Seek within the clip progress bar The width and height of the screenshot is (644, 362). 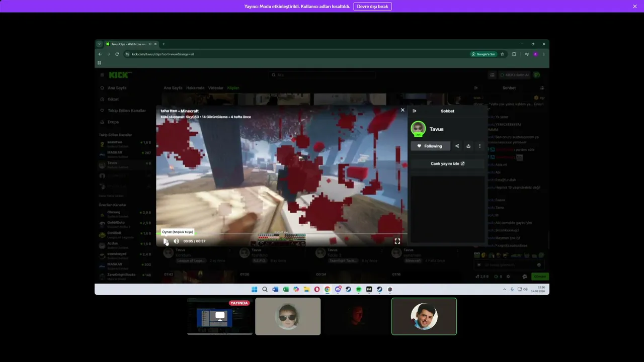282,234
